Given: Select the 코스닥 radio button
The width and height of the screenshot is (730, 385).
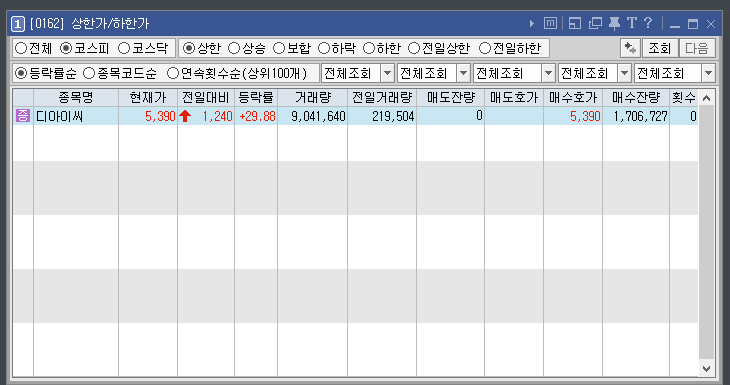Looking at the screenshot, I should (x=124, y=48).
